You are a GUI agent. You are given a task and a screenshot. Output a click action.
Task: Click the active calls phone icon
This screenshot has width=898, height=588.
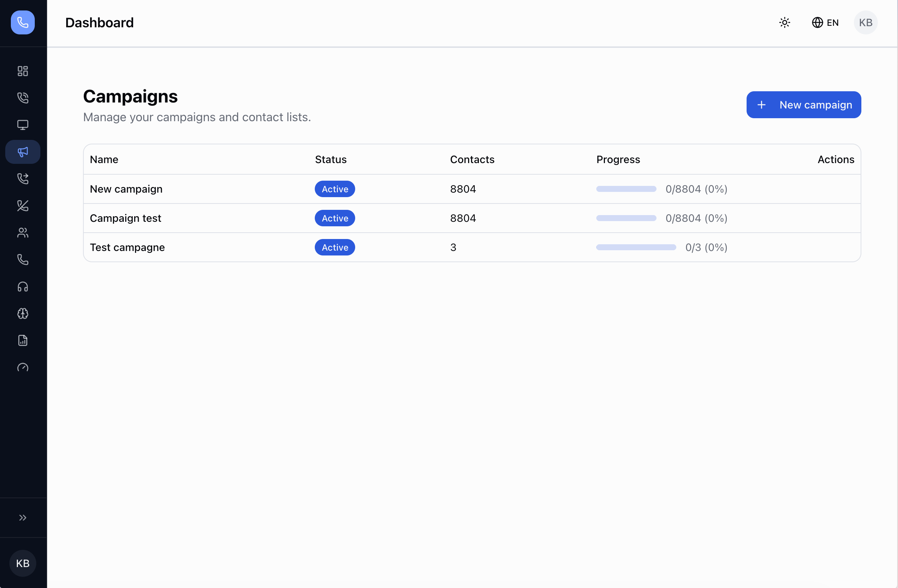[x=23, y=98]
